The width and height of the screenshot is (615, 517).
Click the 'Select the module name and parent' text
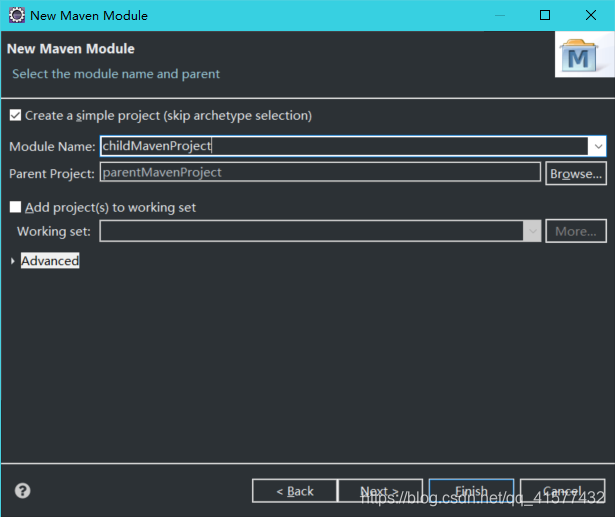click(x=116, y=74)
